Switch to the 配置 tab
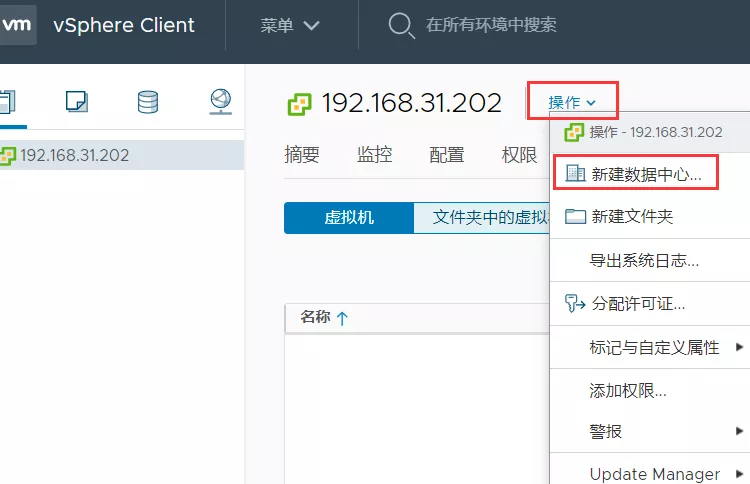This screenshot has width=750, height=484. point(447,154)
